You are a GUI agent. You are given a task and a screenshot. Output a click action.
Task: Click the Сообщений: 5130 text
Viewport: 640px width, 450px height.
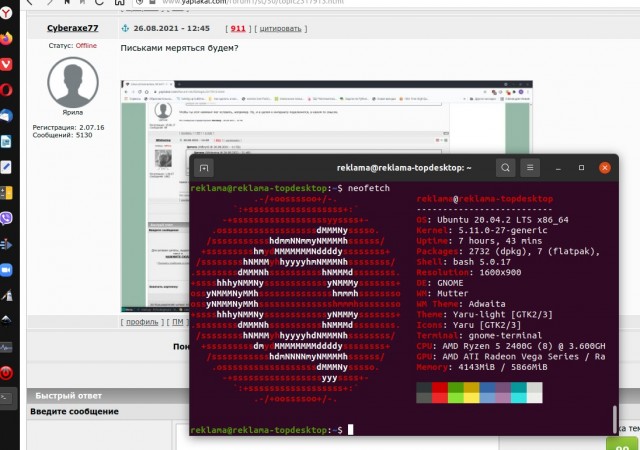[62, 135]
